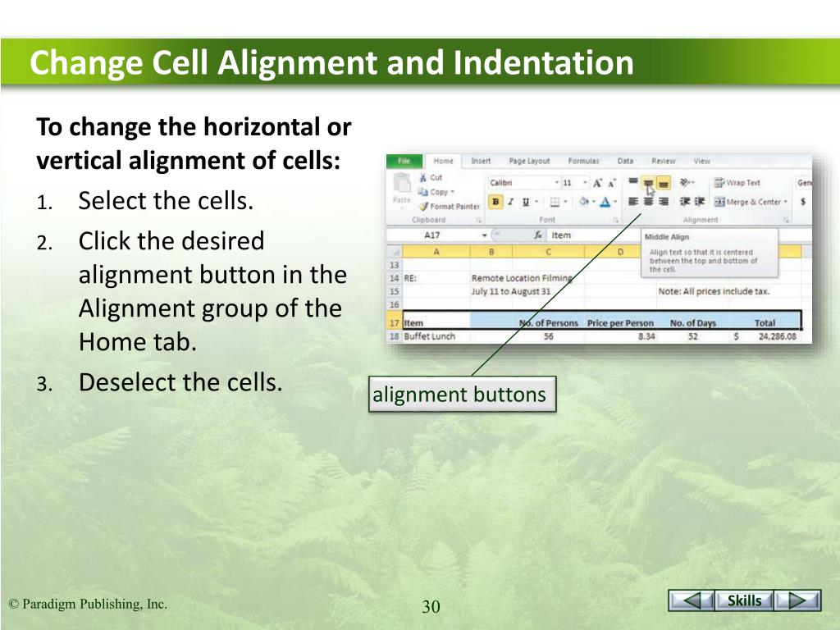Expand the Merge & Center dropdown arrow
The height and width of the screenshot is (630, 840).
click(785, 202)
